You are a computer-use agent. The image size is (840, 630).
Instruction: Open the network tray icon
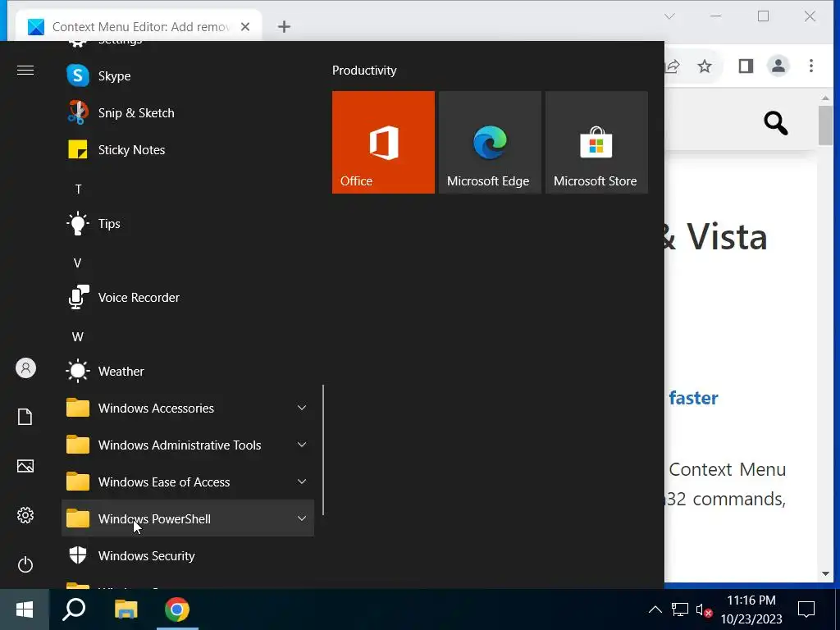pyautogui.click(x=680, y=609)
